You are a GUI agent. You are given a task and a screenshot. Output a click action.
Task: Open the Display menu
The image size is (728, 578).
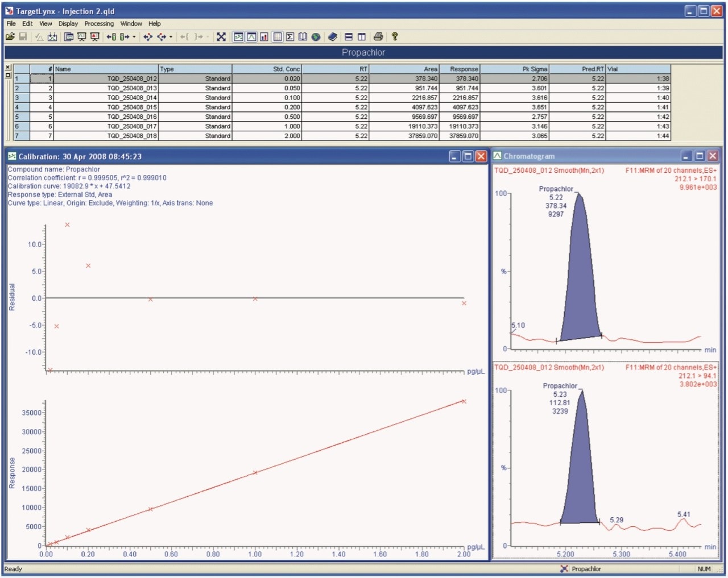click(68, 24)
